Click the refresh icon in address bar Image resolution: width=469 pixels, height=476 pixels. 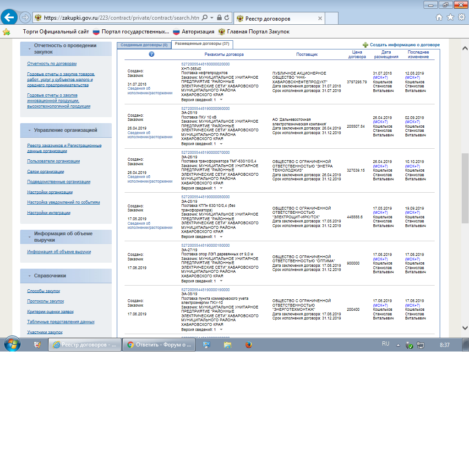pos(228,18)
